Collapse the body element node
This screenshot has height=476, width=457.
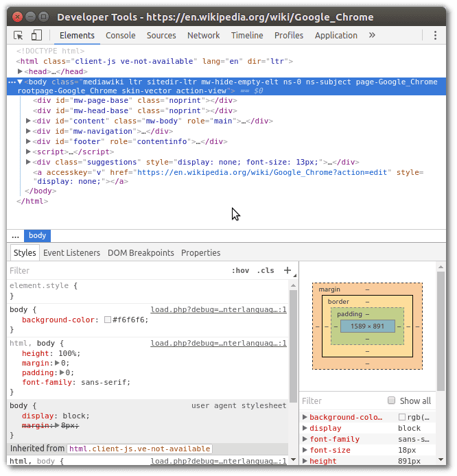20,82
